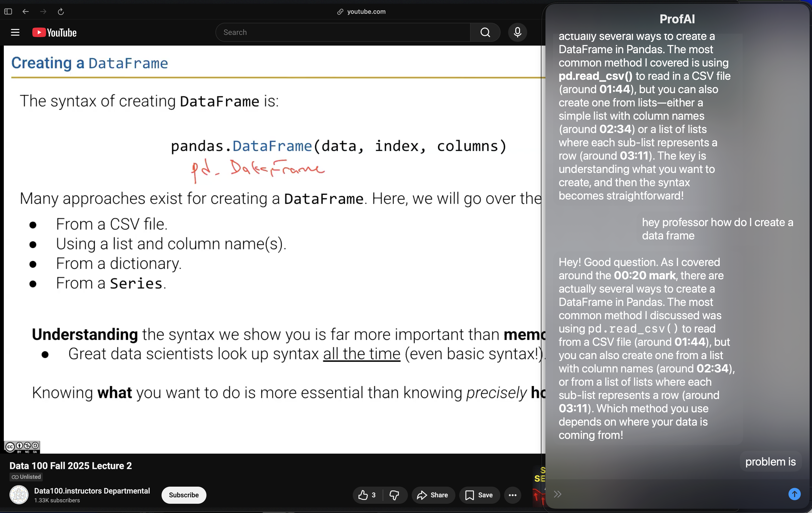
Task: Open Data100.instructors channel avatar
Action: point(19,495)
